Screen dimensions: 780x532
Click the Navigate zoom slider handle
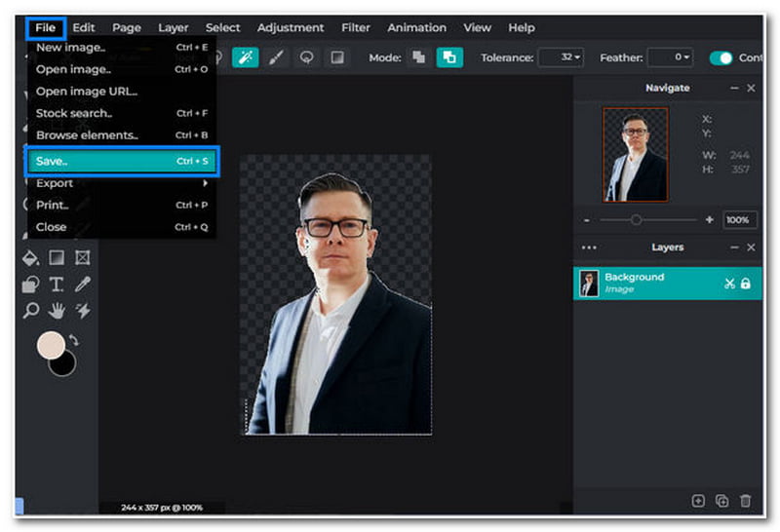[x=636, y=220]
